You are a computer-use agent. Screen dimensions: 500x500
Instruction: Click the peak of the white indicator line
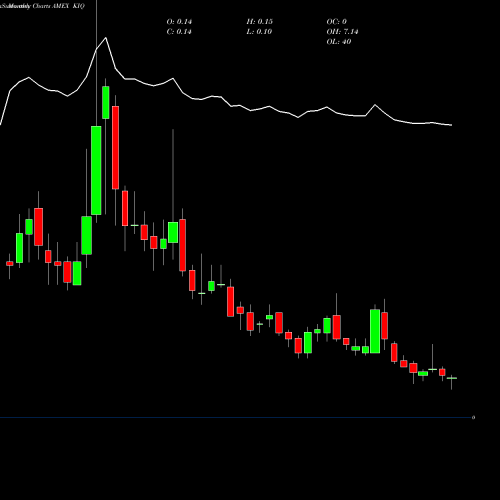click(106, 38)
